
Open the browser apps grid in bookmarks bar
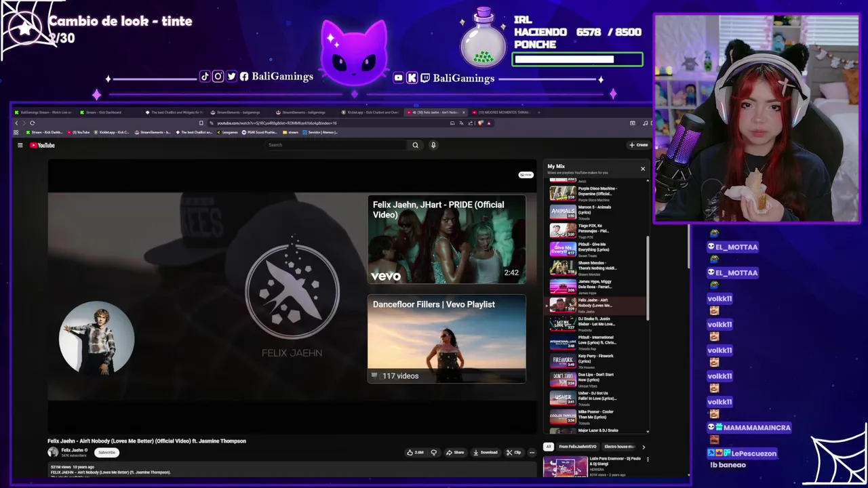16,132
